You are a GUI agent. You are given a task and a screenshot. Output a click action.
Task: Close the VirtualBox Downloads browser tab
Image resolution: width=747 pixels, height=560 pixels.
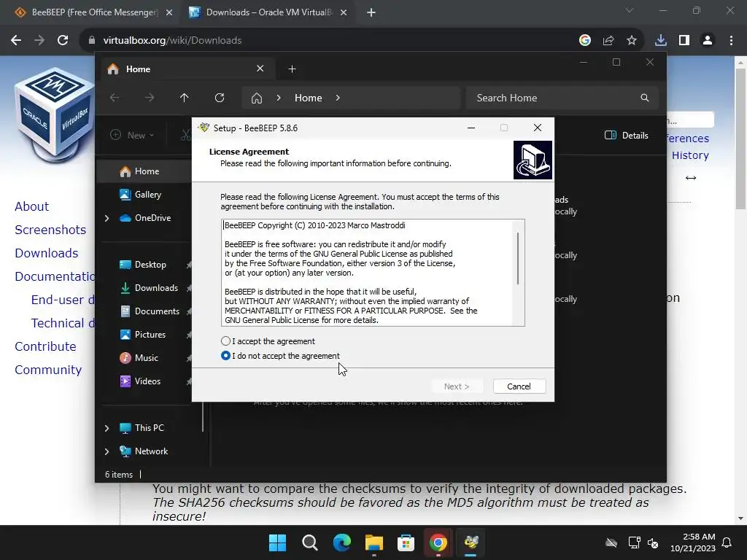point(344,12)
